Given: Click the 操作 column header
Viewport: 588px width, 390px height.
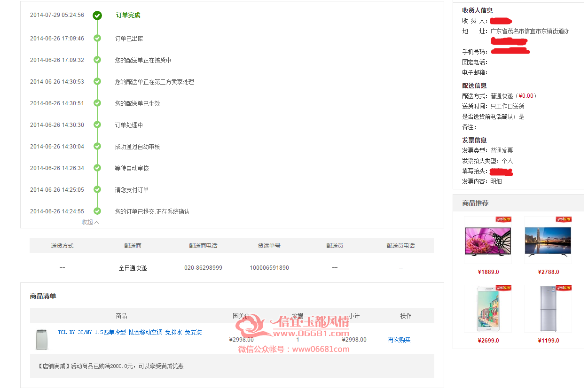Looking at the screenshot, I should coord(406,316).
